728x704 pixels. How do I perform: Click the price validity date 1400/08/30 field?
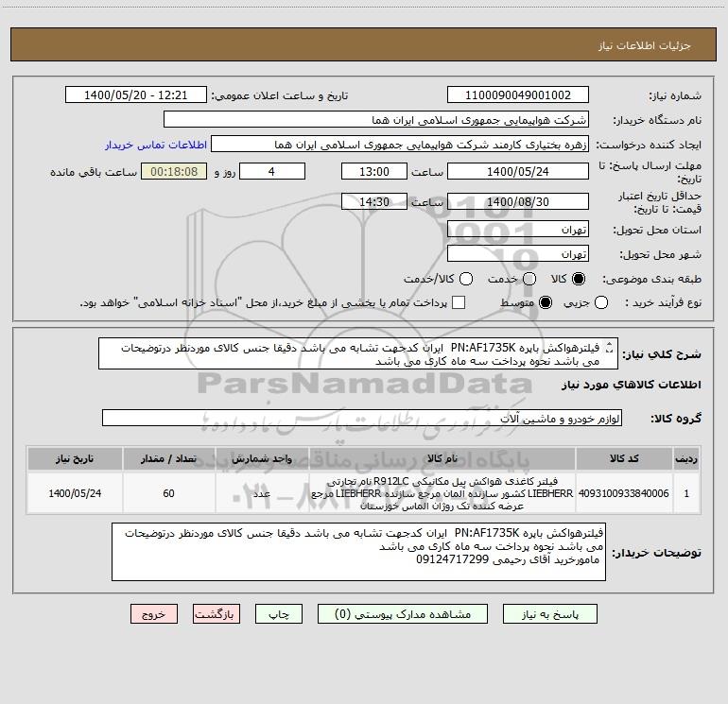[518, 201]
